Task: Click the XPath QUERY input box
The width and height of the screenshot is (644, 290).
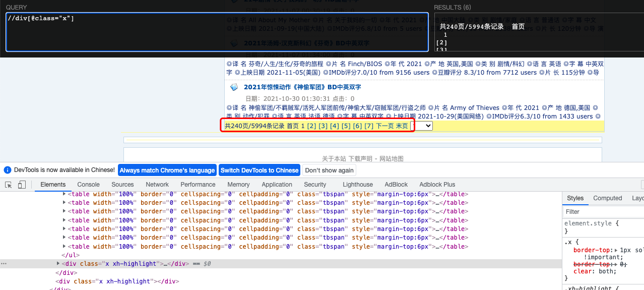Action: click(217, 32)
